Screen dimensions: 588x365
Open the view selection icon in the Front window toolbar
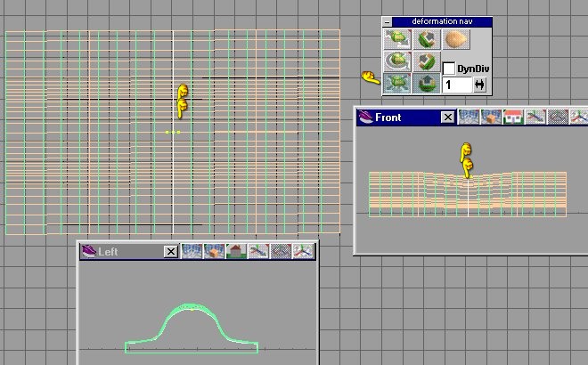click(469, 117)
